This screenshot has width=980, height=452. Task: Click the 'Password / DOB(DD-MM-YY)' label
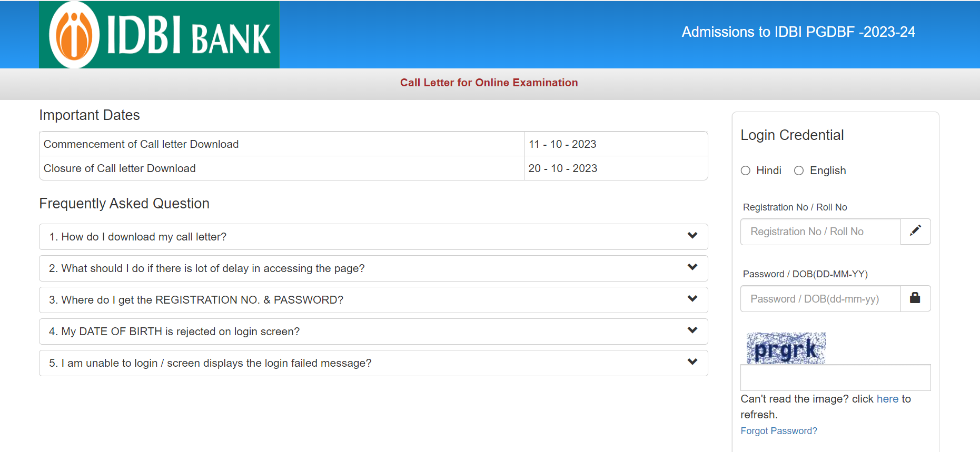point(805,274)
